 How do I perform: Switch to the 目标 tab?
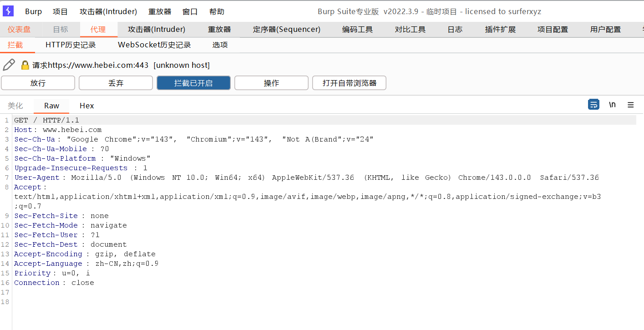click(61, 29)
